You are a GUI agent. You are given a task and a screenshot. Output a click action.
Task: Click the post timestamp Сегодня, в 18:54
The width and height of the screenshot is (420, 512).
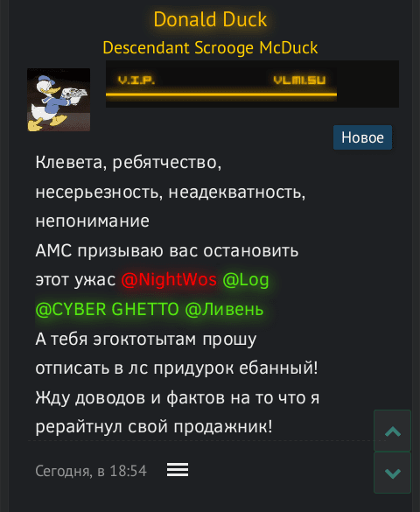point(91,471)
